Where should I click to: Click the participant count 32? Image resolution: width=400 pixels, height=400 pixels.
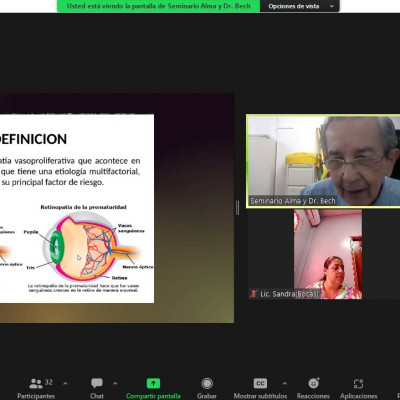[49, 382]
